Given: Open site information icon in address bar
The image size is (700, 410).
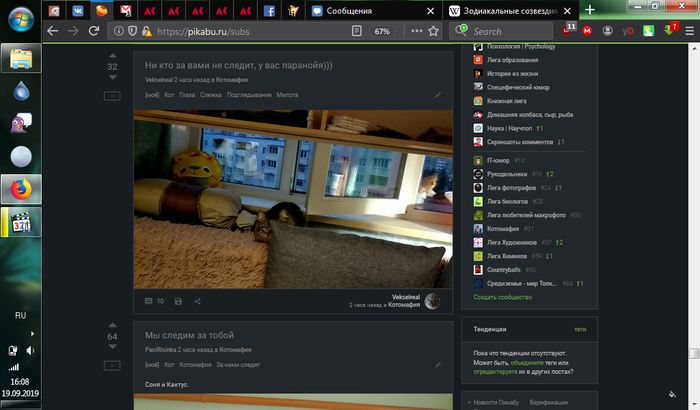Looking at the screenshot, I should pos(119,31).
